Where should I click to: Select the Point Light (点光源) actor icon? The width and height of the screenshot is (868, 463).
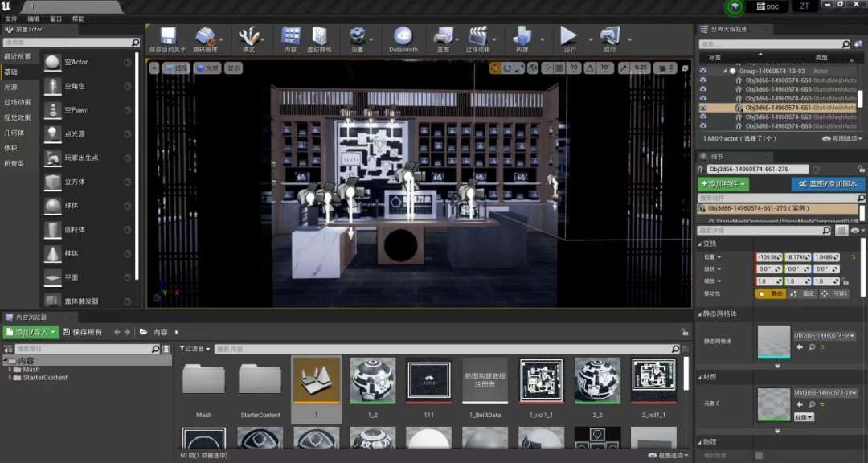[x=52, y=133]
